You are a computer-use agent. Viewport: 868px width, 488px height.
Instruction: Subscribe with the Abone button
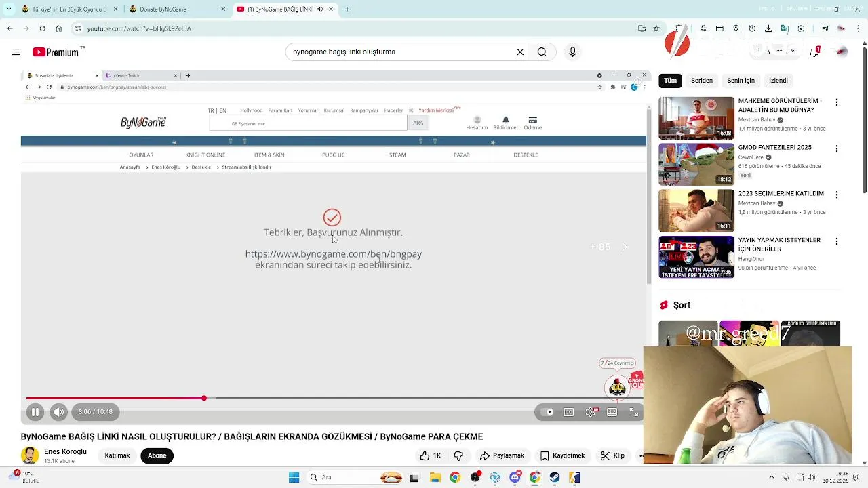[157, 455]
